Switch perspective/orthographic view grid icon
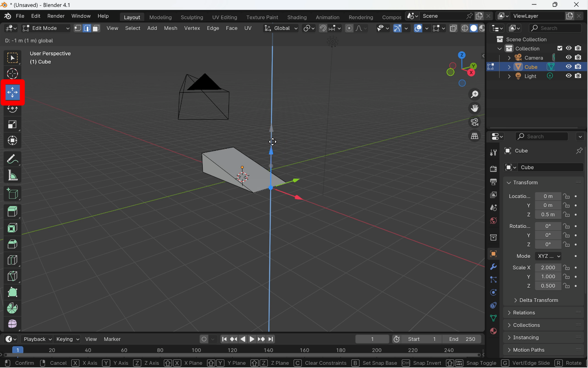The height and width of the screenshot is (368, 588). pyautogui.click(x=475, y=136)
